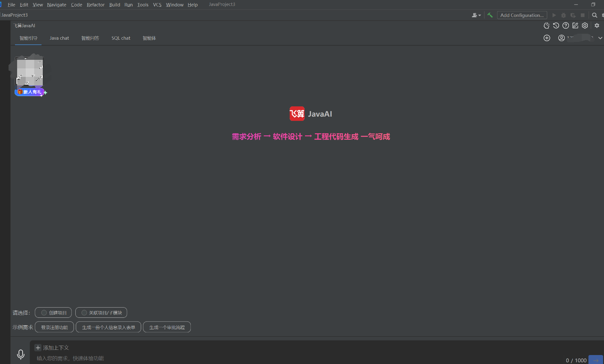Viewport: 604px width, 364px height.
Task: Click the blue send arrow button
Action: 596,360
